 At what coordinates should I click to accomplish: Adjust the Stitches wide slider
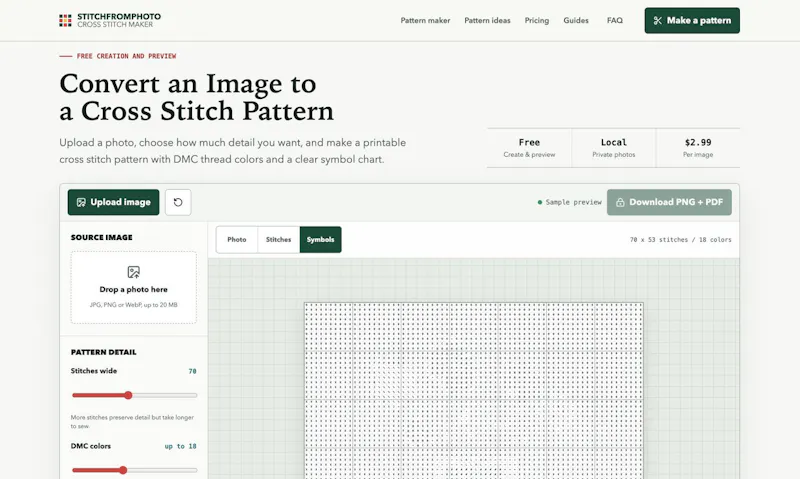coord(134,395)
